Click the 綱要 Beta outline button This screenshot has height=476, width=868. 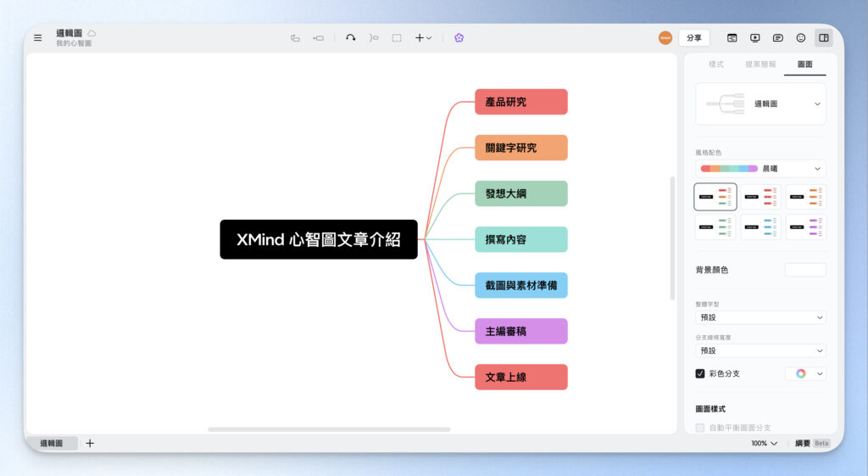tap(812, 443)
